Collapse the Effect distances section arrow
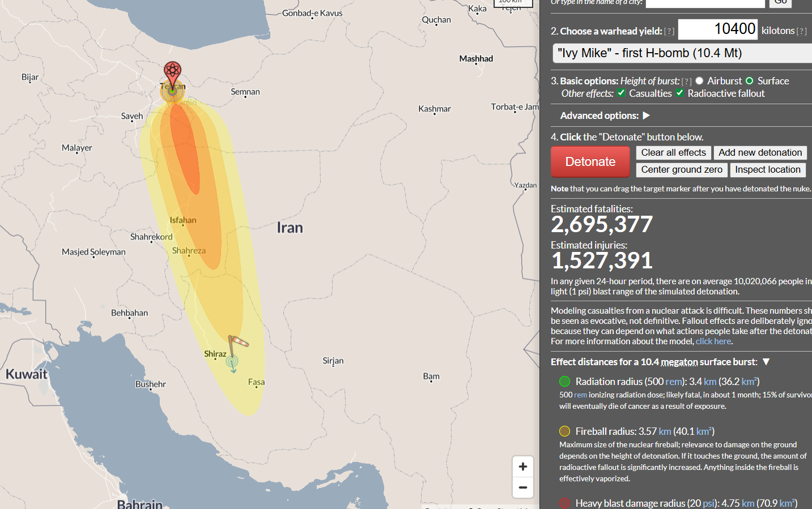The image size is (812, 509). pyautogui.click(x=766, y=362)
